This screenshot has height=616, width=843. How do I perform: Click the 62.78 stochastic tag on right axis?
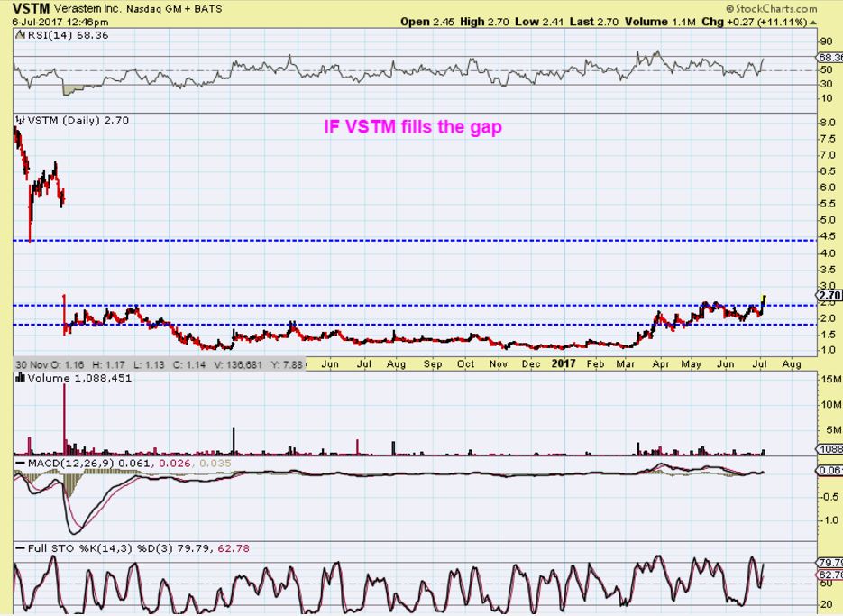[829, 575]
